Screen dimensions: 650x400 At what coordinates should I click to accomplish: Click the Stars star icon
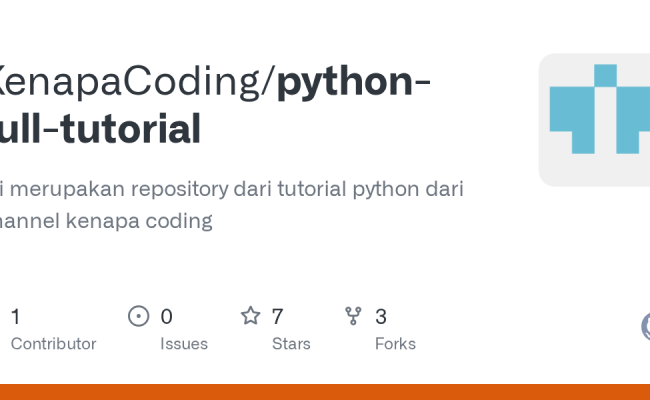tap(251, 315)
